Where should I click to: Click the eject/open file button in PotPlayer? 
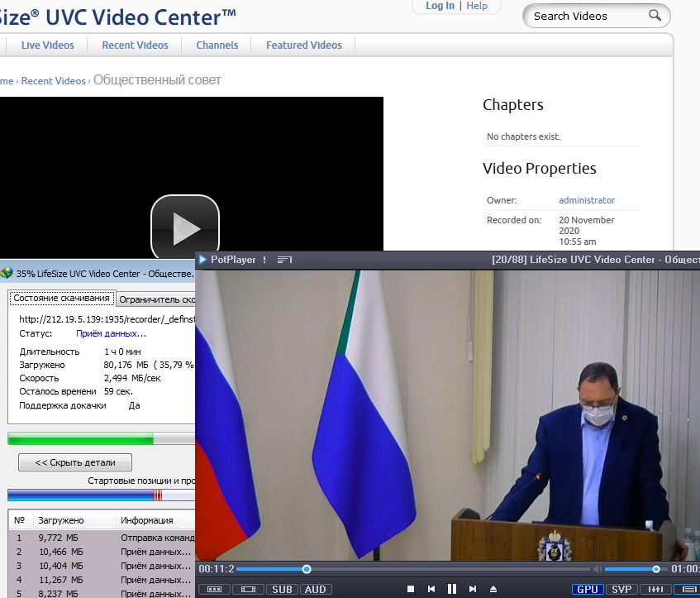[493, 589]
